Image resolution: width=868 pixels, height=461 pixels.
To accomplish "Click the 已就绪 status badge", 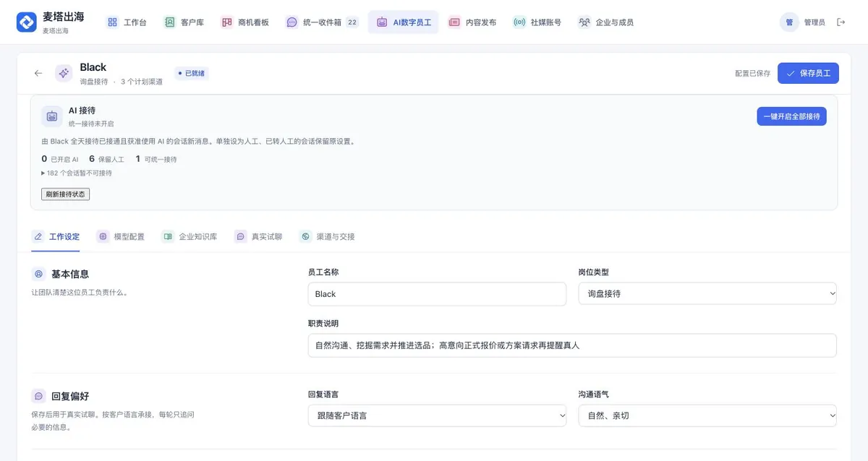I will pos(192,73).
